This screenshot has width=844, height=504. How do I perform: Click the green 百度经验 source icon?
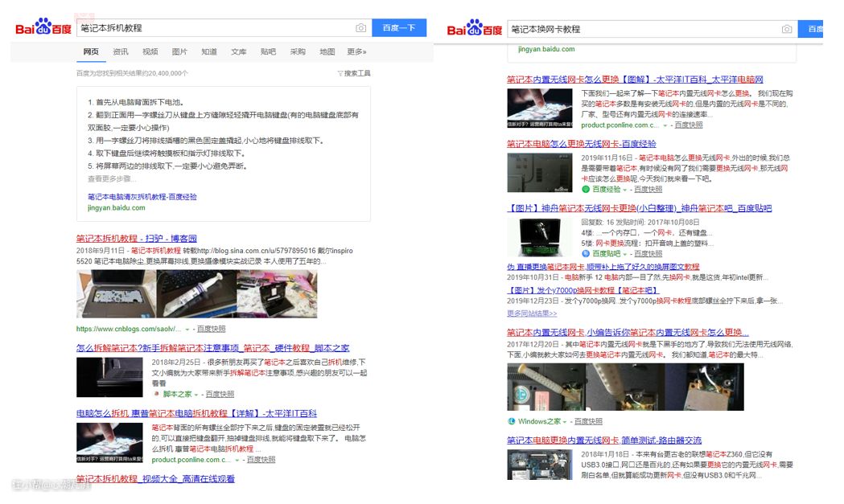(x=587, y=190)
